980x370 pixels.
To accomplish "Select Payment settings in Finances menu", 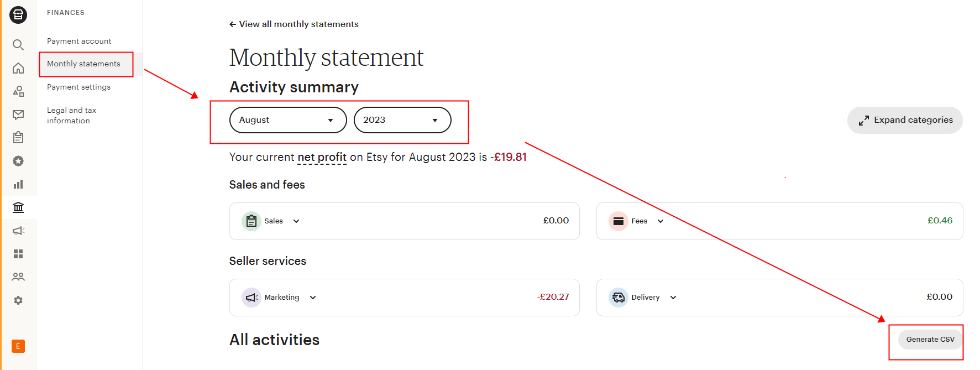I will pos(78,87).
